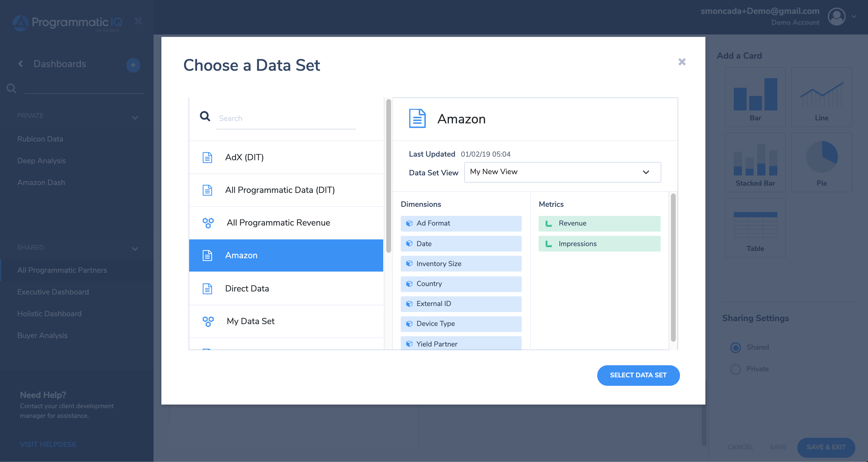Collapse the SHARED dashboards section
This screenshot has width=868, height=462.
click(135, 249)
